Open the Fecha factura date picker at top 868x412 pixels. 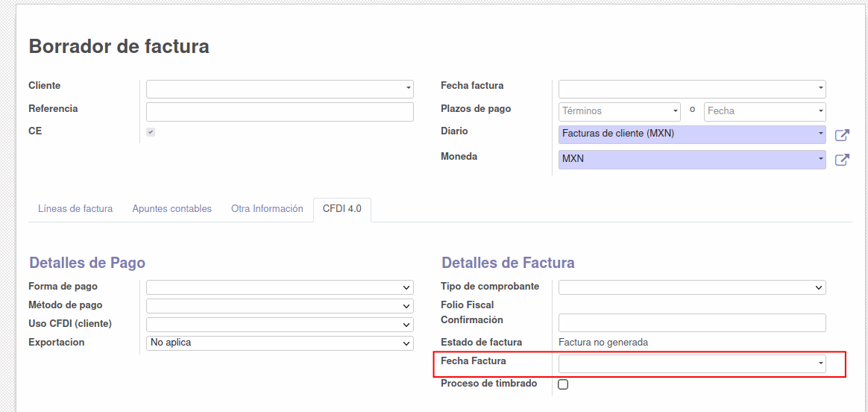point(692,89)
